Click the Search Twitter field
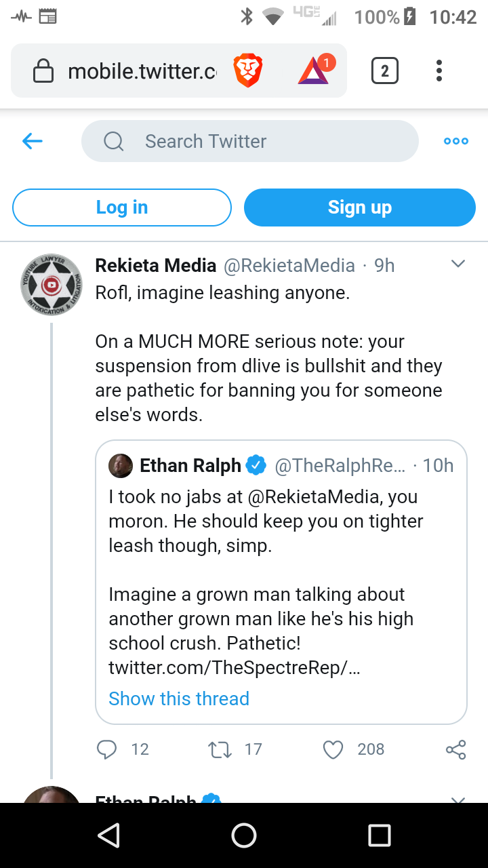 tap(250, 141)
